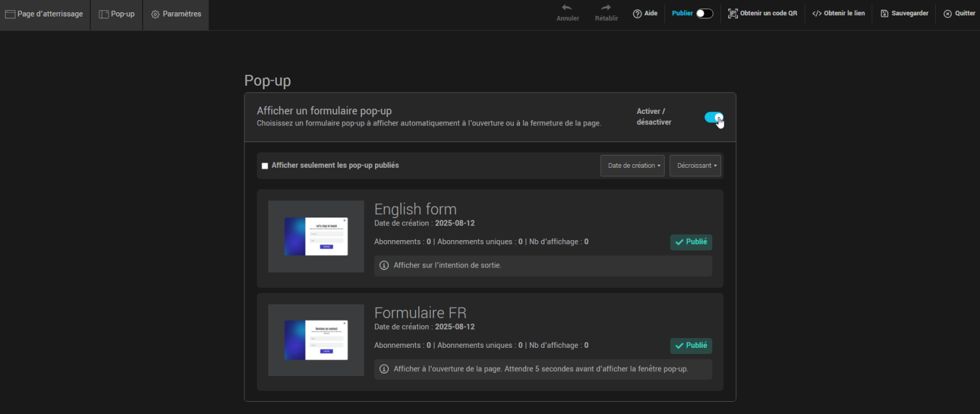Open the Date de création sort dropdown
This screenshot has width=980, height=414.
pos(632,165)
